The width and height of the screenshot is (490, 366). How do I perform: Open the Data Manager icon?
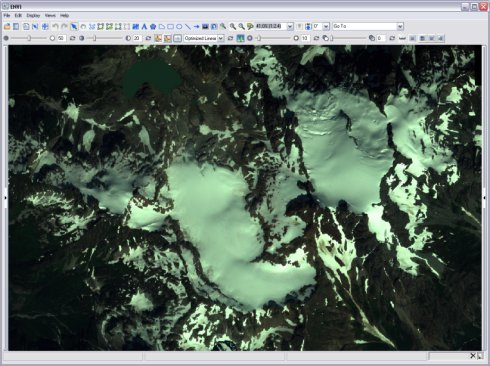pyautogui.click(x=16, y=26)
